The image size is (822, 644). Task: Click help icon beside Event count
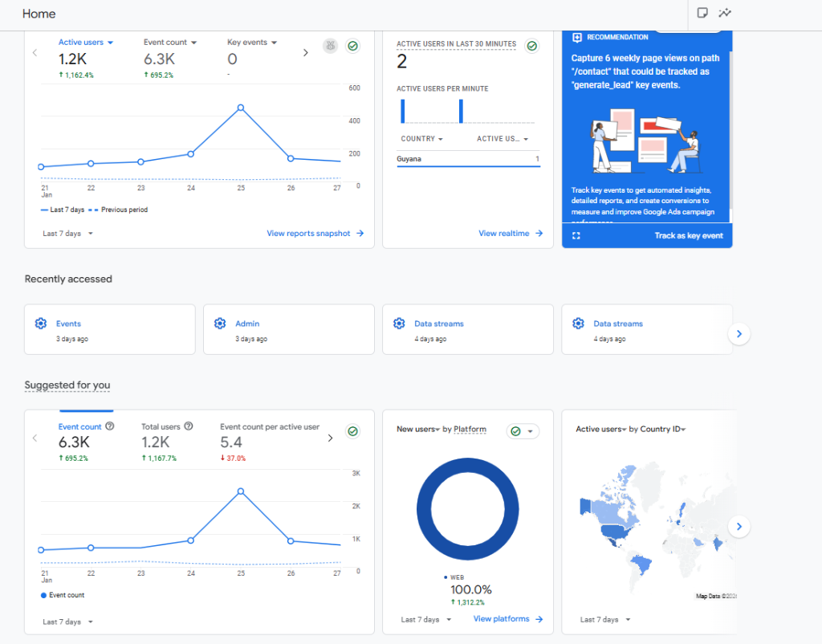[x=109, y=426]
